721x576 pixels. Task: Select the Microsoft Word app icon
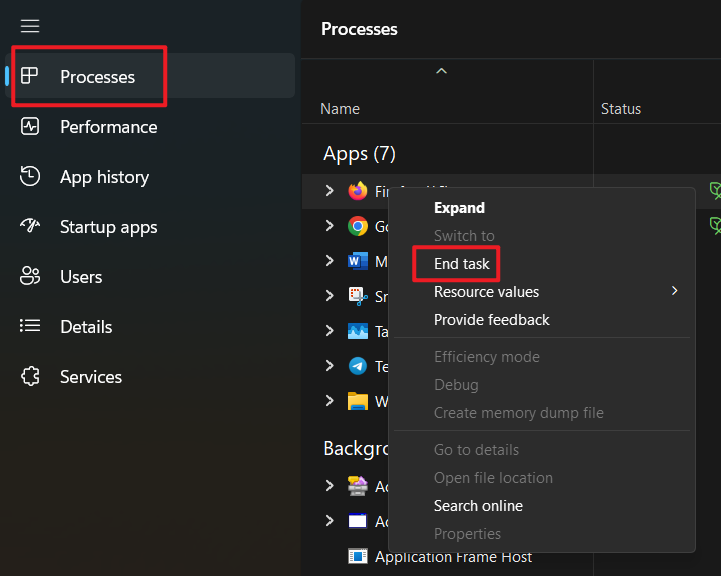[358, 261]
